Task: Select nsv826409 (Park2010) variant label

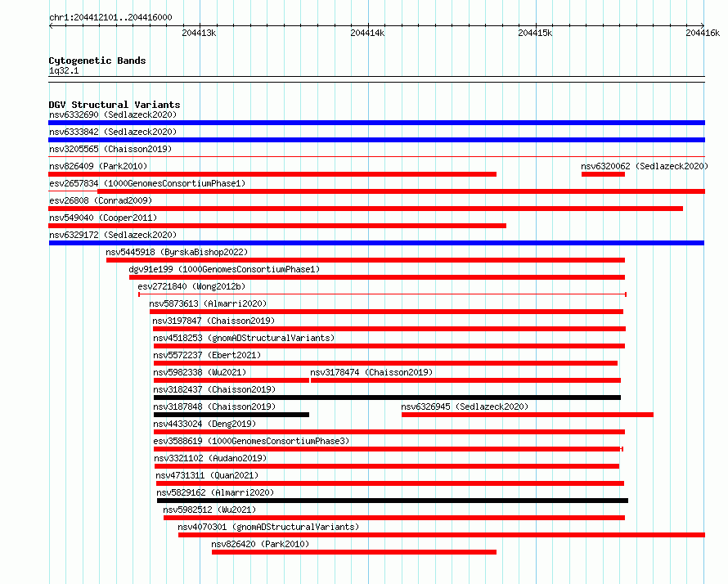Action: coord(98,166)
